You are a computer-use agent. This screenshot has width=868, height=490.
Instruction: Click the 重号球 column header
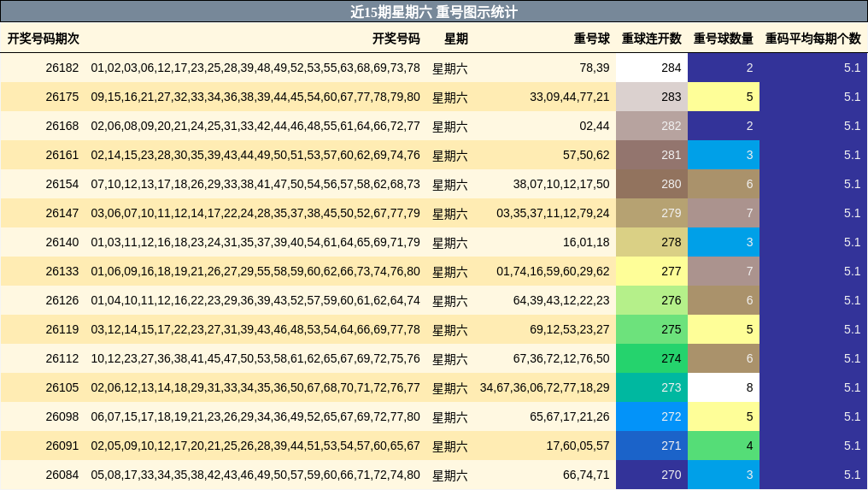tap(591, 38)
